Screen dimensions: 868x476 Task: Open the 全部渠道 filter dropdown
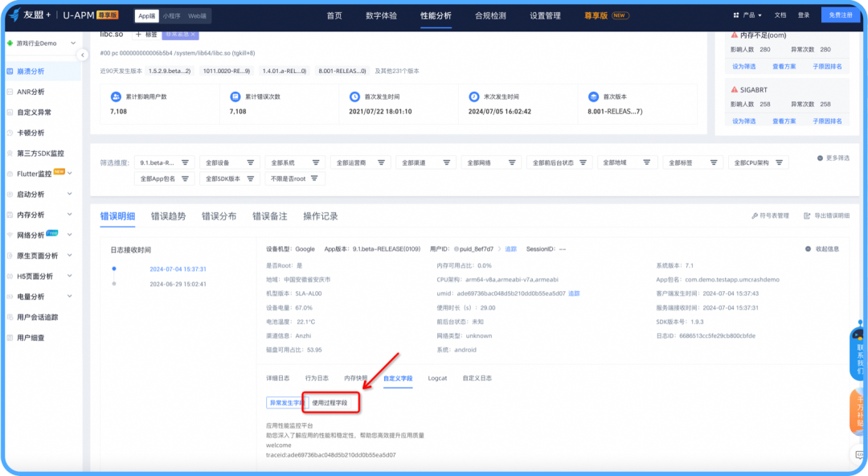[426, 163]
